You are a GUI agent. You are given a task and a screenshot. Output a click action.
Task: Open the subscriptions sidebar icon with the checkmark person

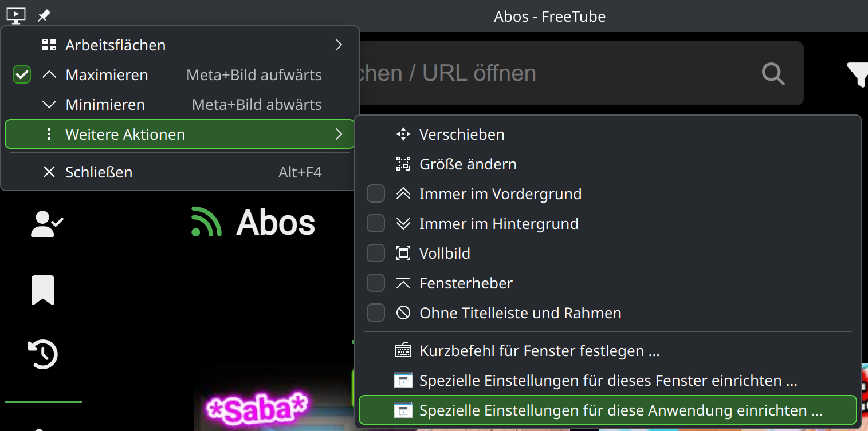(47, 224)
